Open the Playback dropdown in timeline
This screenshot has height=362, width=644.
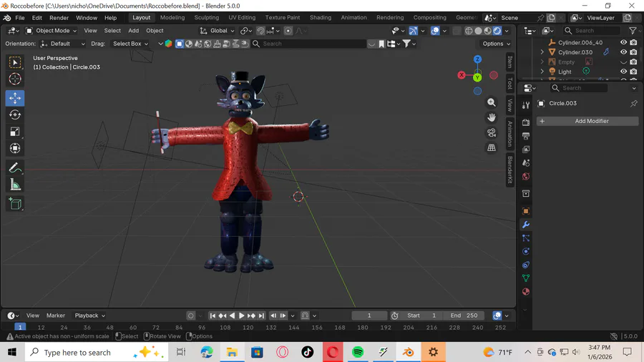89,315
